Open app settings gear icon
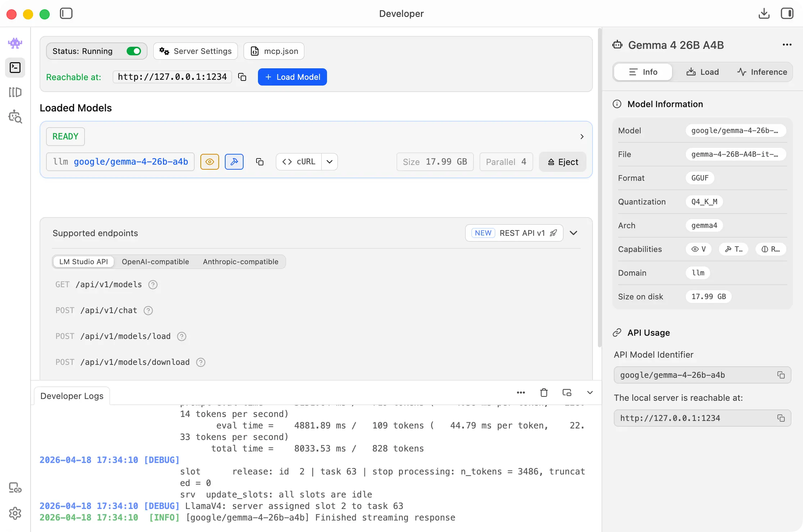Viewport: 803px width, 532px height. pos(15,513)
